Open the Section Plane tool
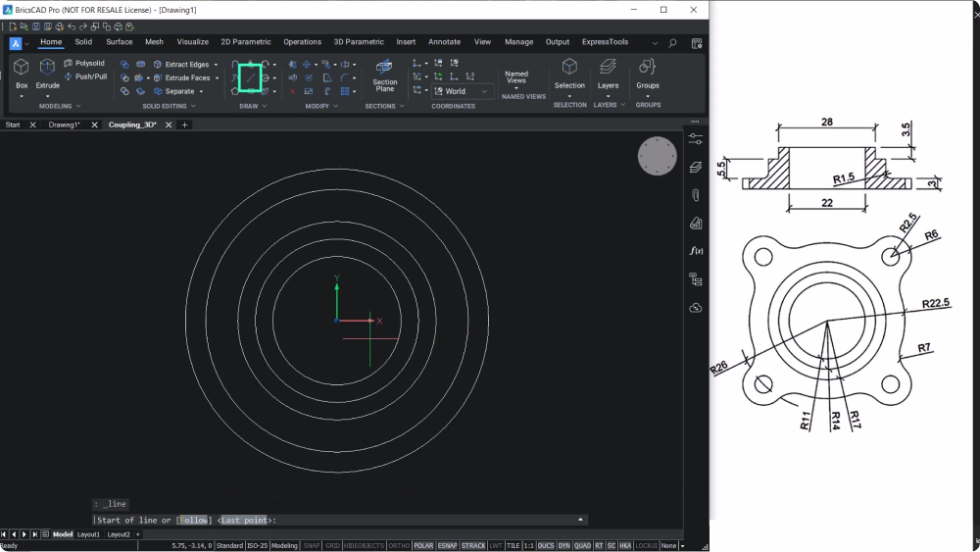This screenshot has height=552, width=980. coord(384,75)
